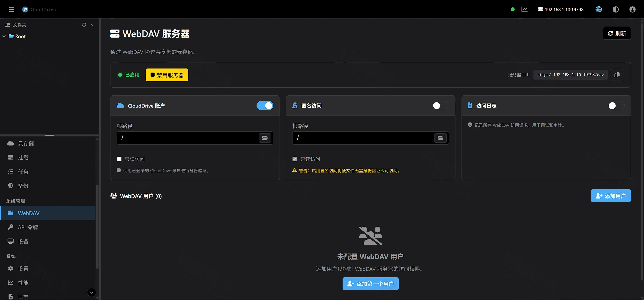Click the server URL field

click(570, 75)
